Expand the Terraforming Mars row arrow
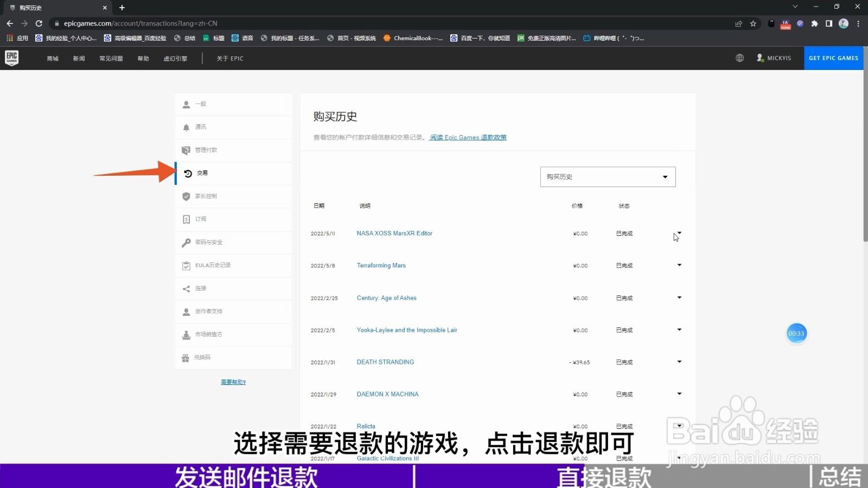 [679, 265]
